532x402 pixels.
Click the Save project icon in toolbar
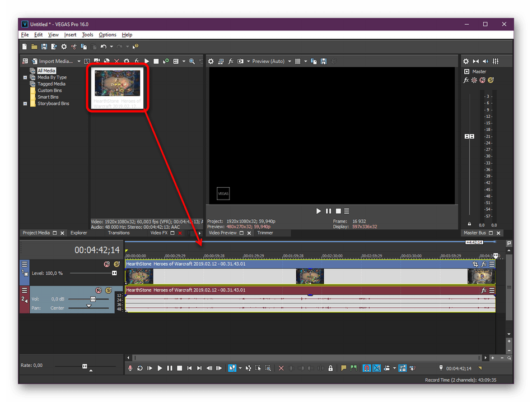[44, 47]
